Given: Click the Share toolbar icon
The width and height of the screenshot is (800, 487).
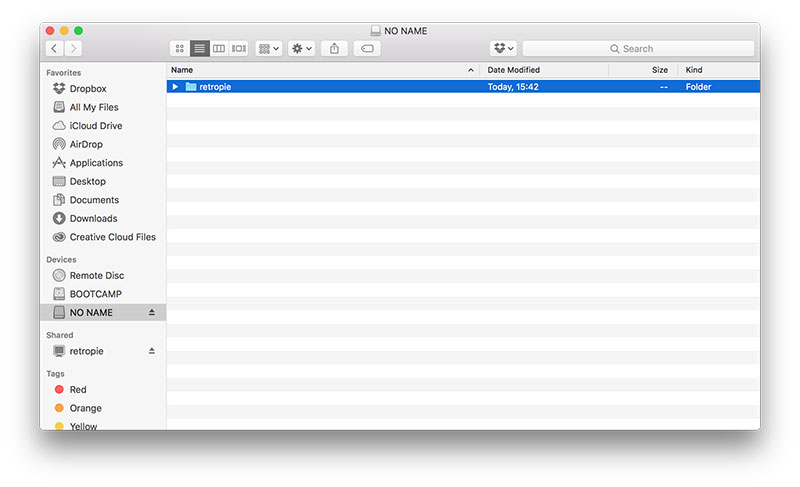Looking at the screenshot, I should pos(335,48).
